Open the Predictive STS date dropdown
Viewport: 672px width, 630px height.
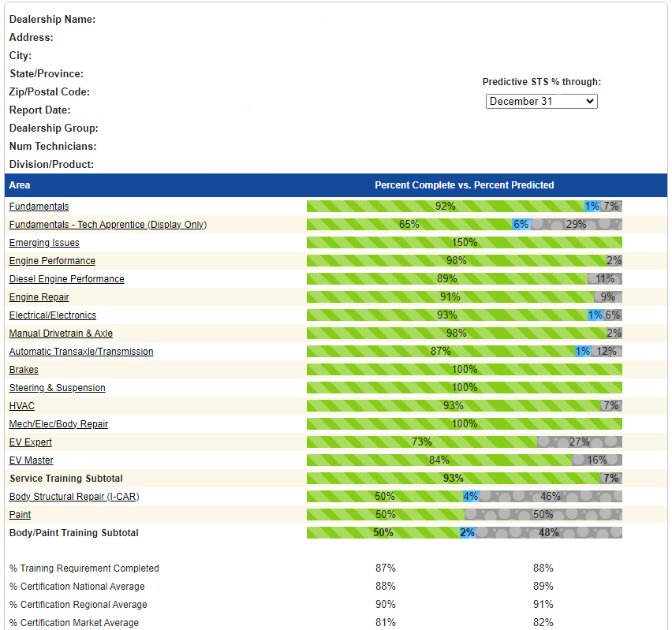pyautogui.click(x=541, y=102)
